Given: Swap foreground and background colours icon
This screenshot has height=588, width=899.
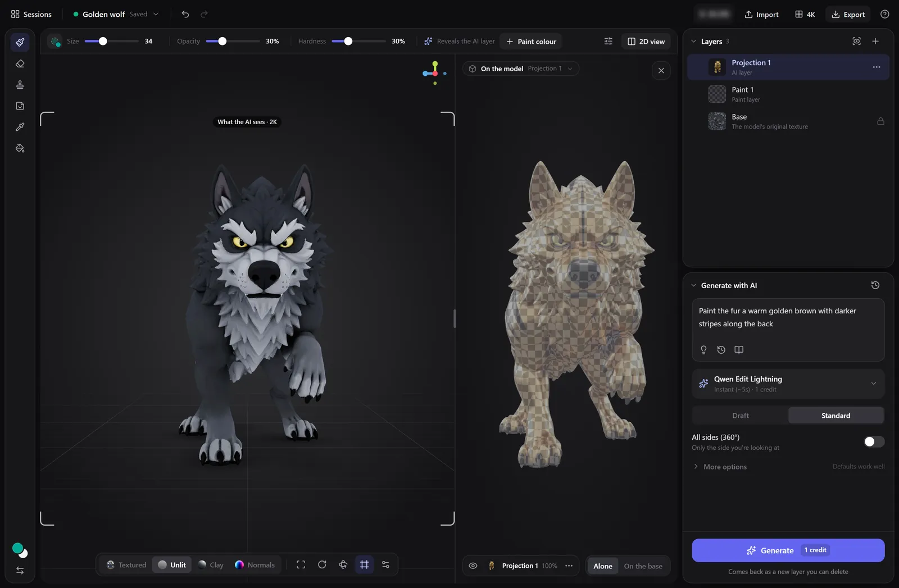Looking at the screenshot, I should (20, 571).
